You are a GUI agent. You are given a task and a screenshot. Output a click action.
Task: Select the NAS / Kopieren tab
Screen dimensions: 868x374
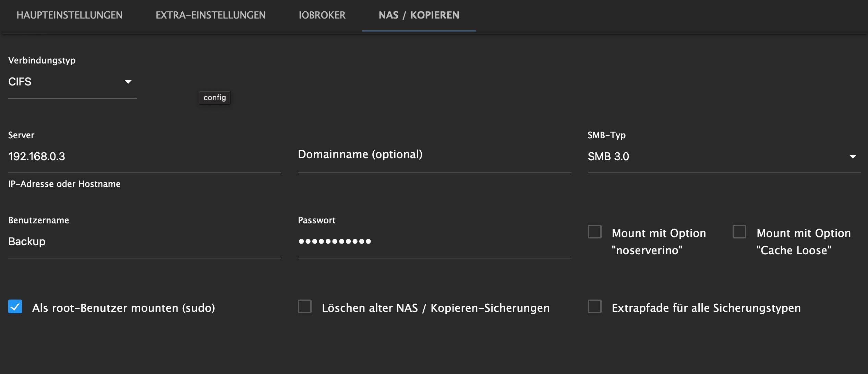point(419,15)
